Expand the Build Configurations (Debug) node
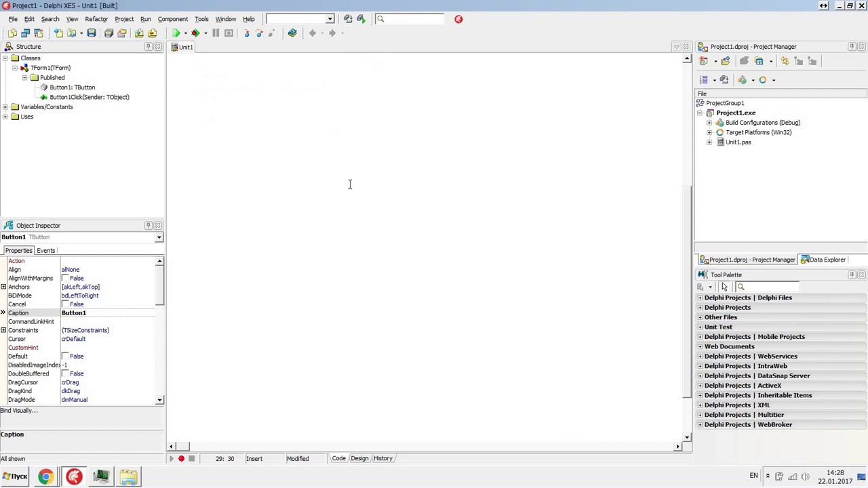The image size is (868, 488). point(709,123)
